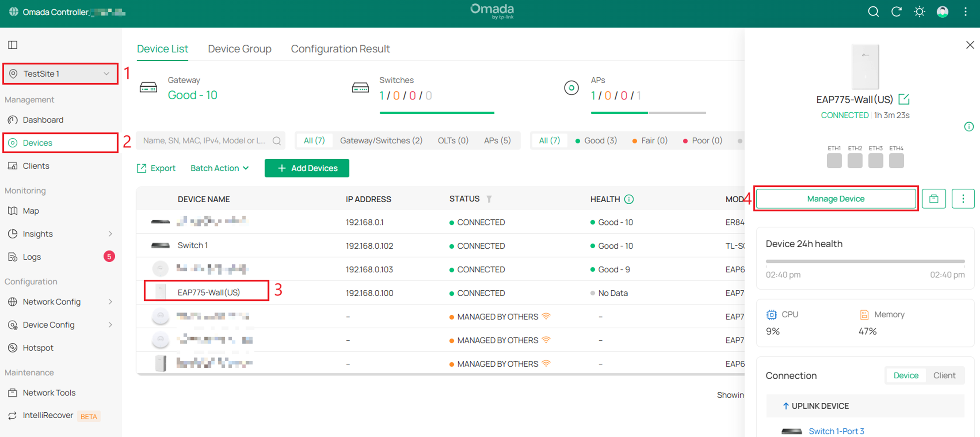Click the Manage Device button

[x=835, y=199]
